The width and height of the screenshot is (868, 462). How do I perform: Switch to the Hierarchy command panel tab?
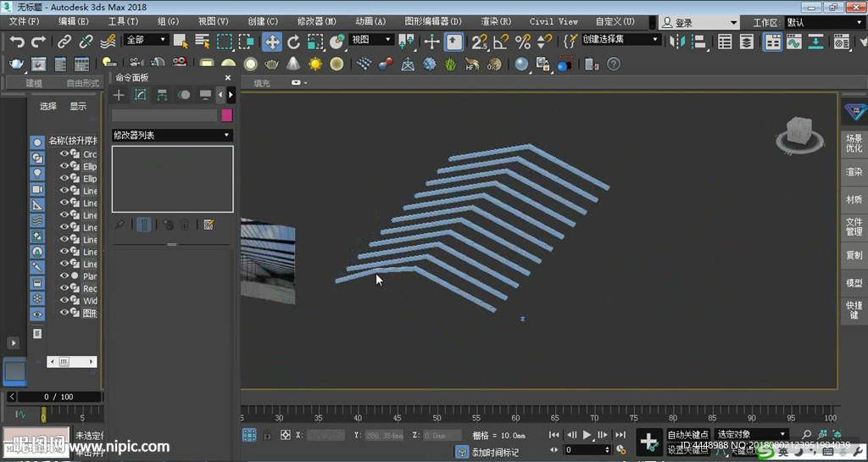tap(162, 95)
